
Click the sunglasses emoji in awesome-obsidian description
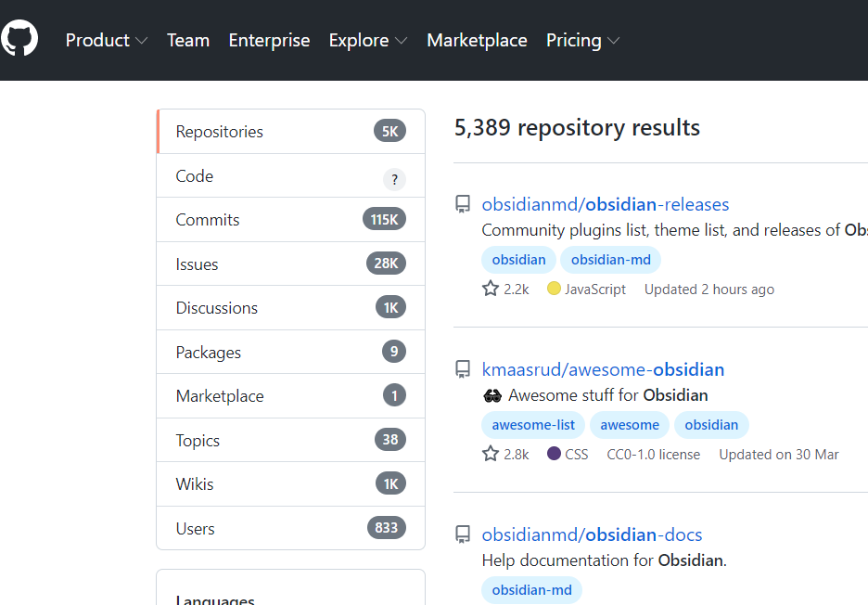coord(492,395)
